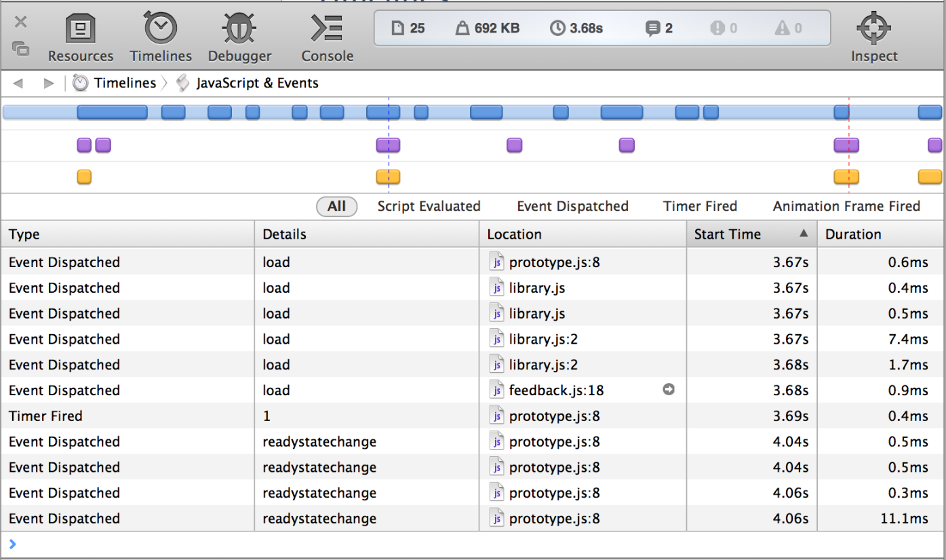This screenshot has width=946, height=560.
Task: Show only Event Dispatched records
Action: [x=572, y=207]
